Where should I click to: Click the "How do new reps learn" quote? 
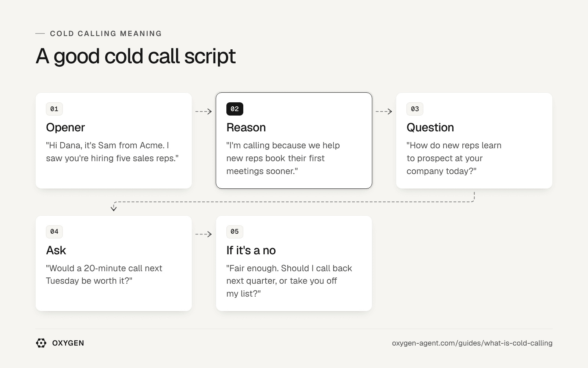pos(454,158)
